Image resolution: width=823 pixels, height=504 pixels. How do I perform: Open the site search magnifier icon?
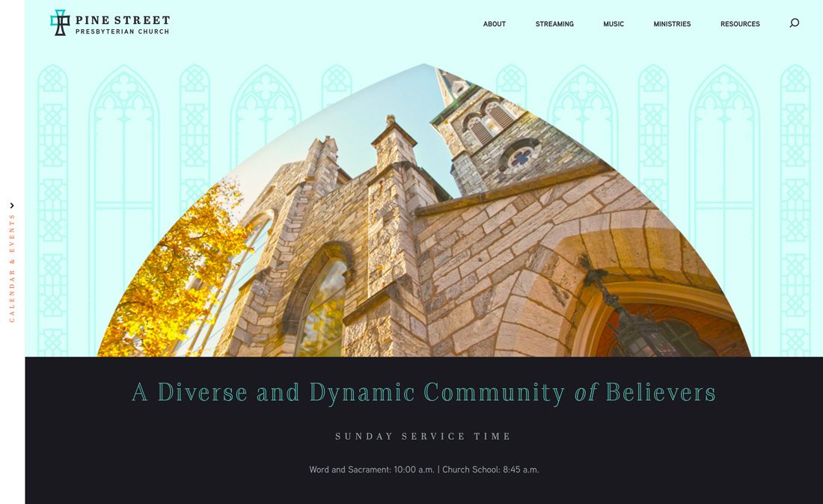coord(793,23)
